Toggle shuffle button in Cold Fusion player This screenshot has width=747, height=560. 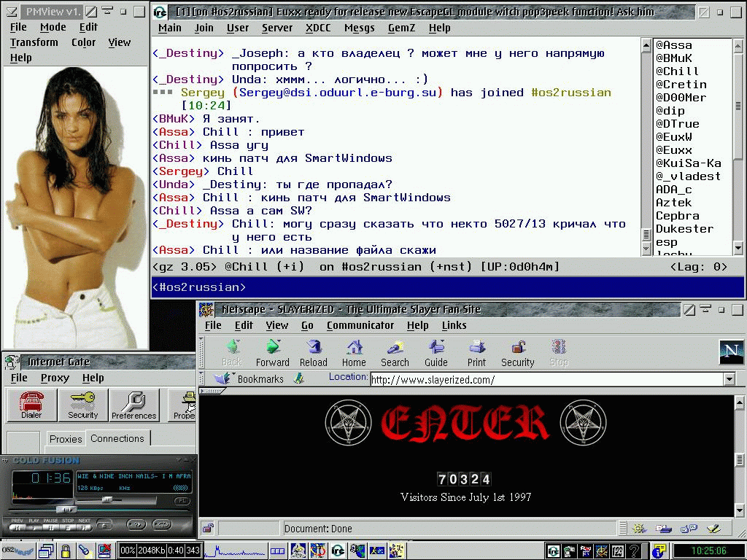pos(136,525)
